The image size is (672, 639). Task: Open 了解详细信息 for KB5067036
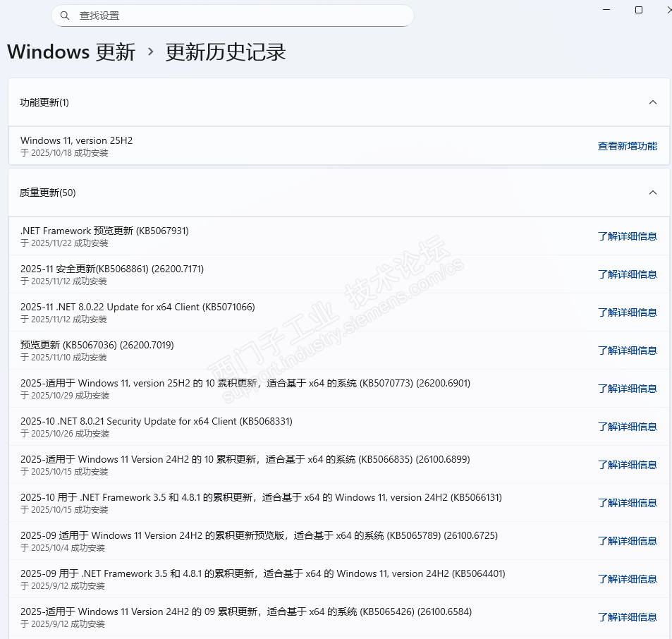tap(628, 351)
